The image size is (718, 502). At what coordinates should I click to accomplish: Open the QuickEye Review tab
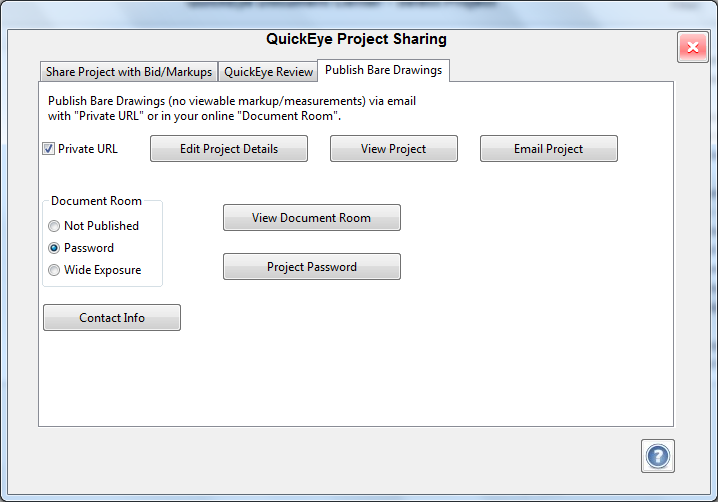(x=268, y=72)
